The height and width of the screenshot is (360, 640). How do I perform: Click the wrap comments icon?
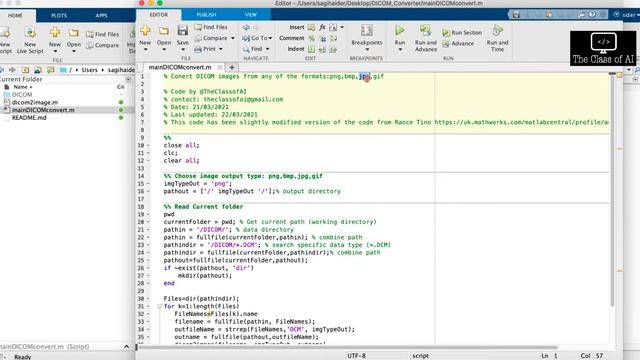333,38
